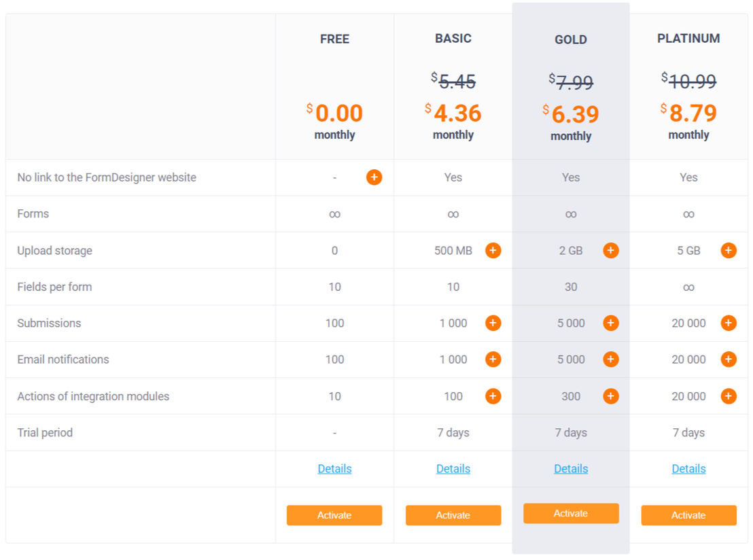Click the BASIC plan heading

pos(453,39)
